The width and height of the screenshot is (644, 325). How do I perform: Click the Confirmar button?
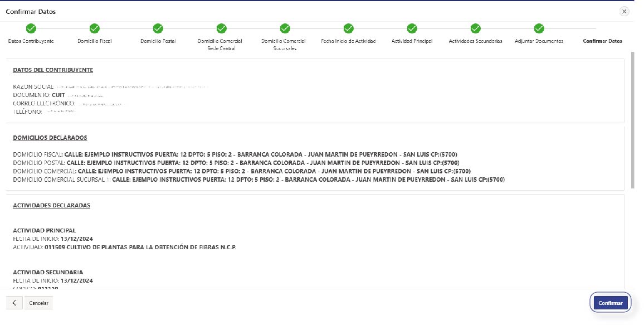[x=611, y=303]
